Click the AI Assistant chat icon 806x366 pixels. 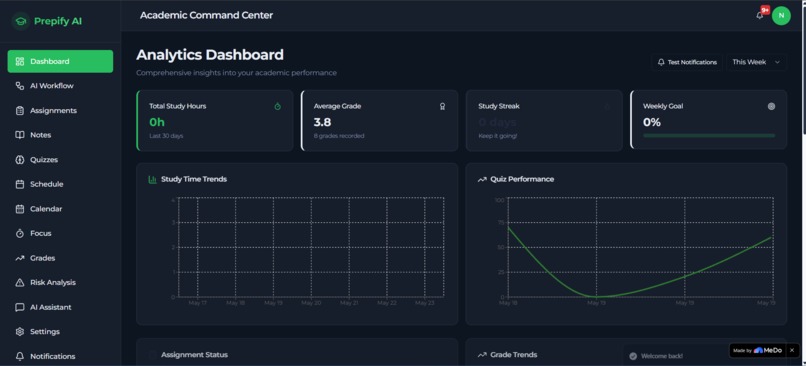pos(20,307)
